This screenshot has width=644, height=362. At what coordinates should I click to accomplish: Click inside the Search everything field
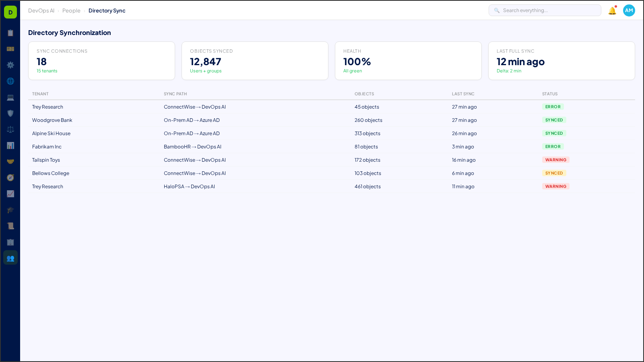[545, 10]
